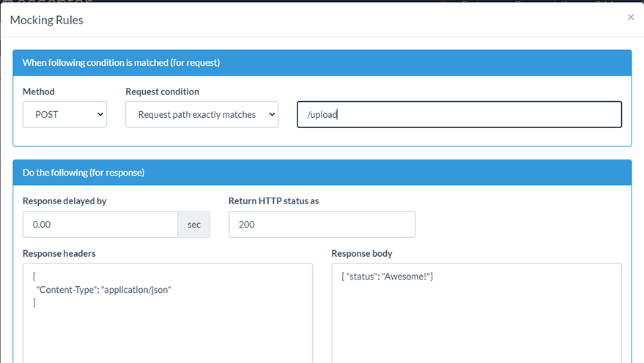
Task: Click the 'Mocking Rules' dialog title
Action: pos(46,20)
